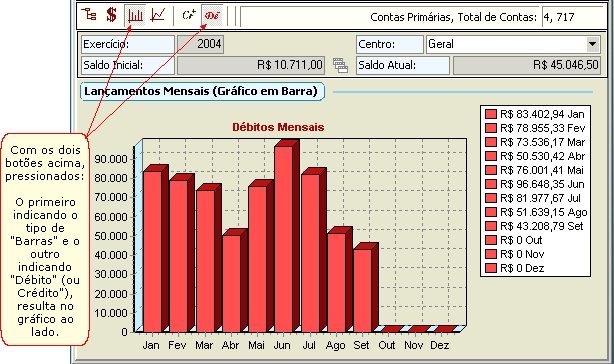Open the account tree hierarchy icon
Viewport: 614px width, 364px height.
[90, 15]
